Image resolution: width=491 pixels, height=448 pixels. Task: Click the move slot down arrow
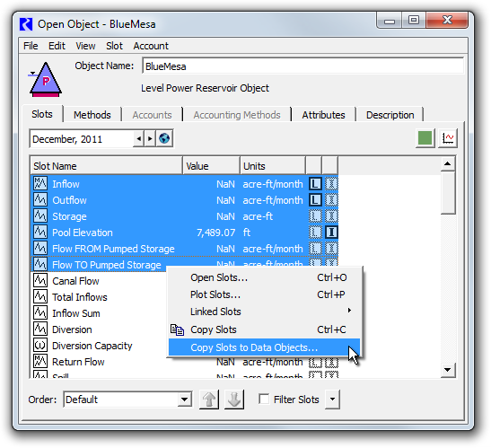(234, 400)
